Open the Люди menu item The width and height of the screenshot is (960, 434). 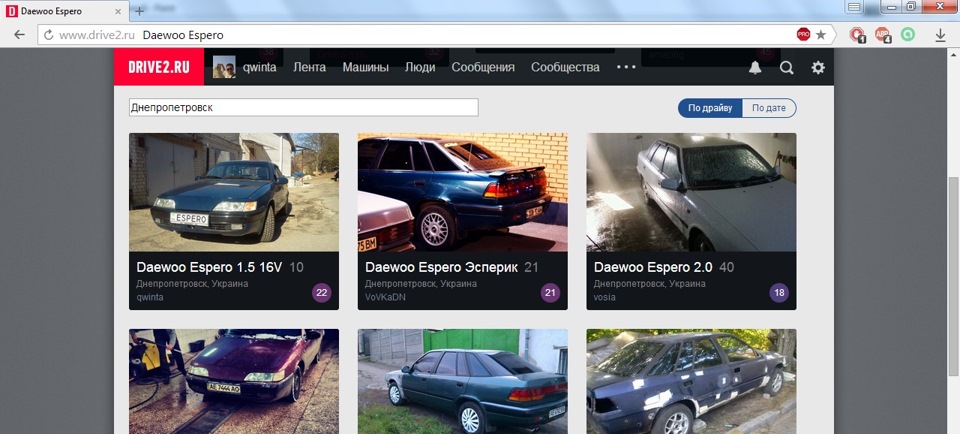pyautogui.click(x=420, y=67)
